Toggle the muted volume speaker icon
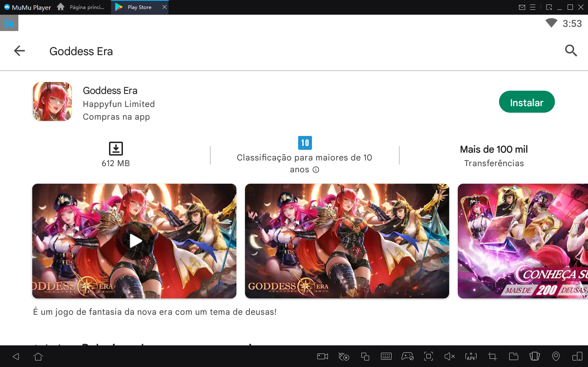This screenshot has width=588, height=367. [x=450, y=356]
